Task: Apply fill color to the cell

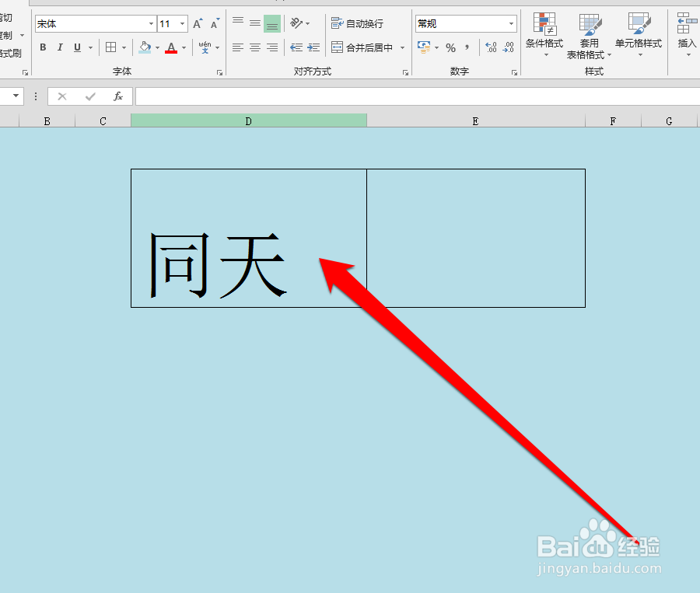Action: [144, 47]
